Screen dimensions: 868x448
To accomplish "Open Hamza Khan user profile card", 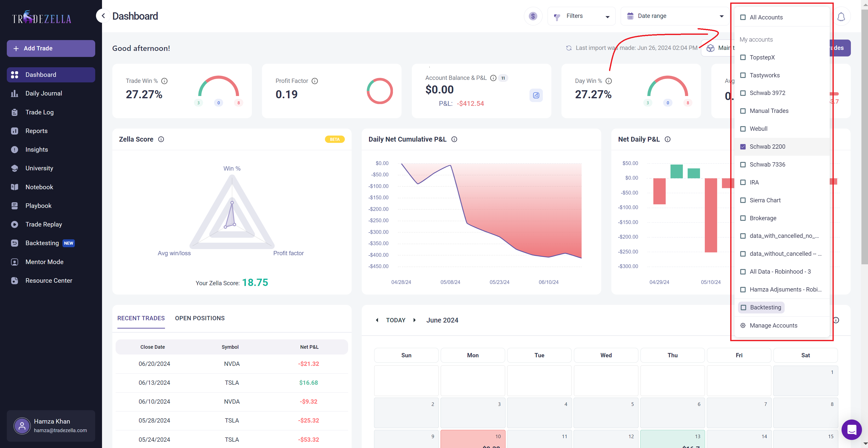I will tap(51, 426).
